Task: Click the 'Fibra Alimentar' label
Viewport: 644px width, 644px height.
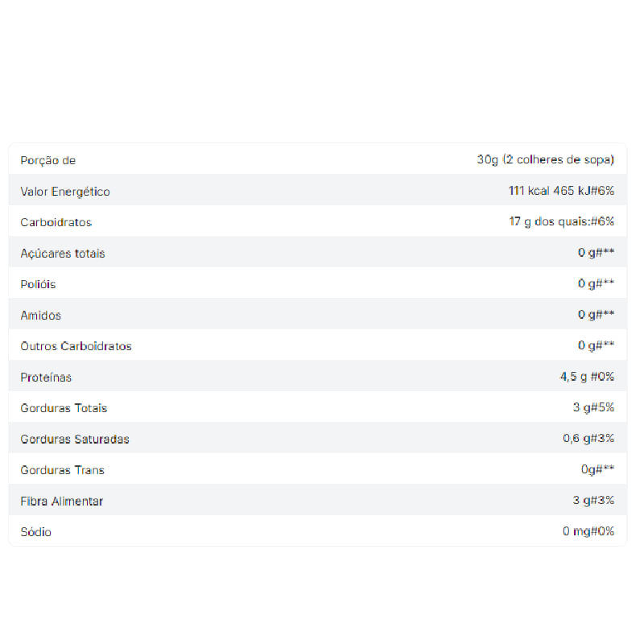Action: (62, 501)
